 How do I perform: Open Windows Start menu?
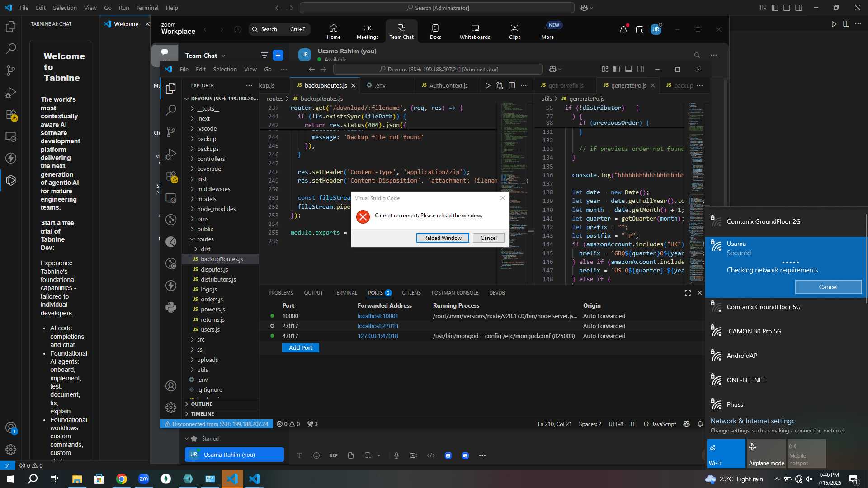click(11, 479)
